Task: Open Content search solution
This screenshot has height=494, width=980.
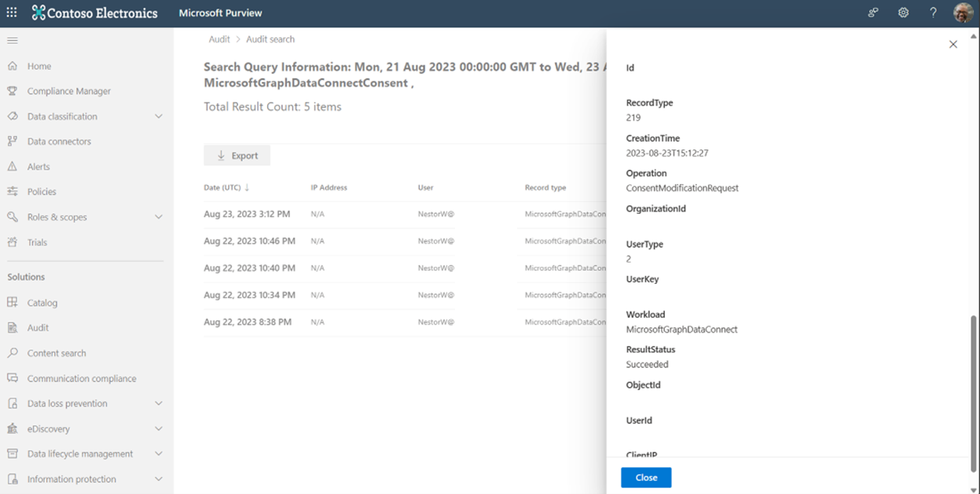Action: click(57, 353)
